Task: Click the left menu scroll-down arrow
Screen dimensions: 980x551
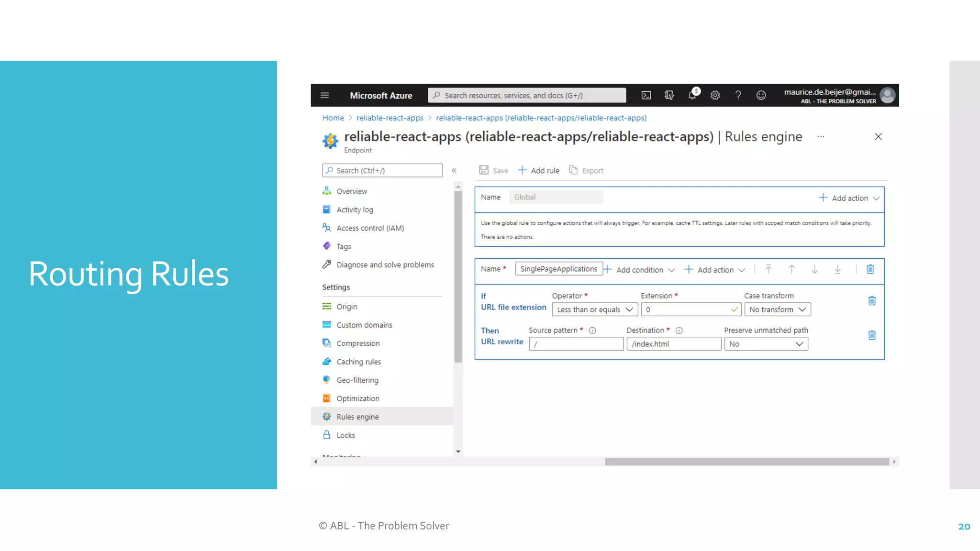Action: tap(458, 452)
